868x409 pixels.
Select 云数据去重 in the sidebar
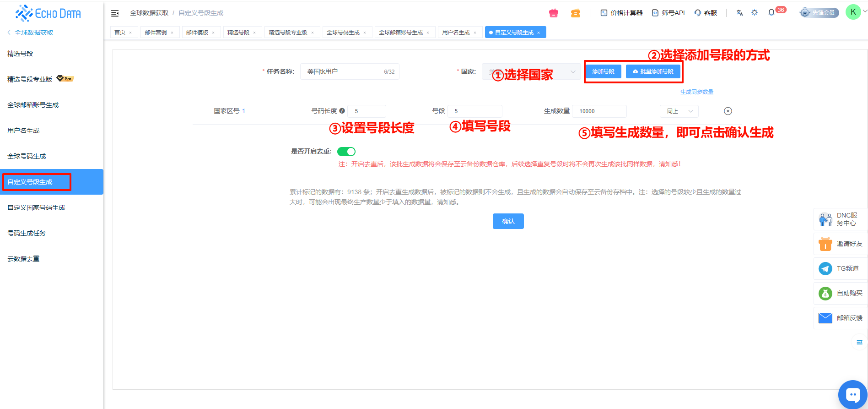click(x=23, y=259)
